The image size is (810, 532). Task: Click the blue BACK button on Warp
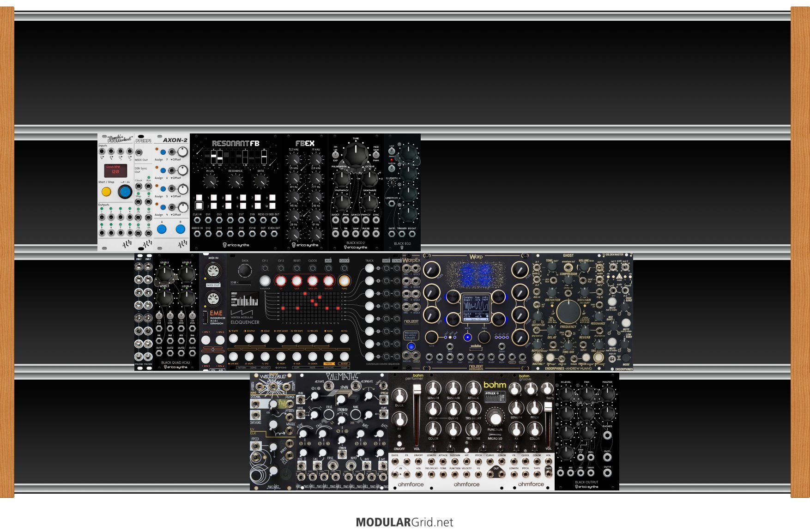(x=468, y=337)
